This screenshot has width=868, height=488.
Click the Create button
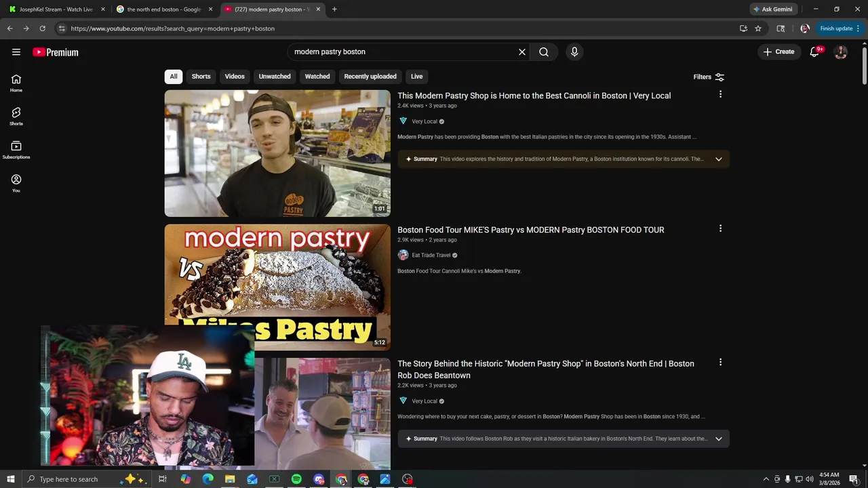(778, 52)
